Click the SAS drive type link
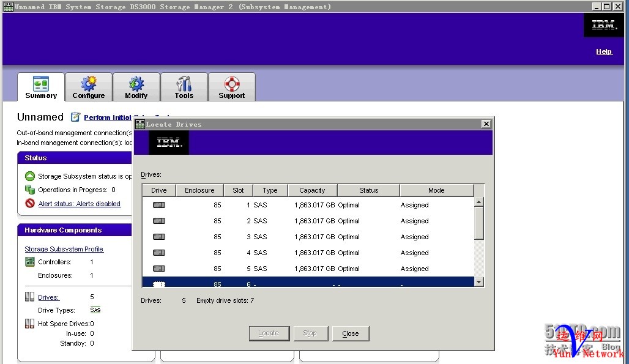 pos(95,310)
